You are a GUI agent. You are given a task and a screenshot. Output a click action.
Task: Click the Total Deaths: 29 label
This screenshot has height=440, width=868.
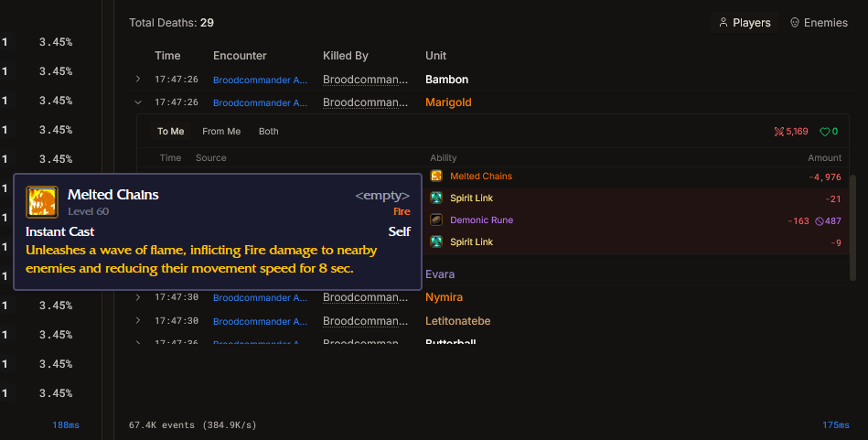click(x=172, y=23)
